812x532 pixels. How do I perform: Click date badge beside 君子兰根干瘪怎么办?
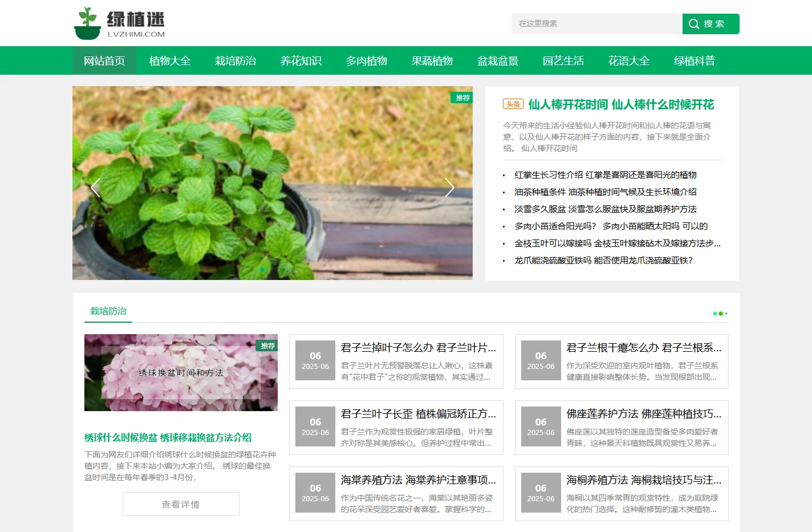coord(541,361)
